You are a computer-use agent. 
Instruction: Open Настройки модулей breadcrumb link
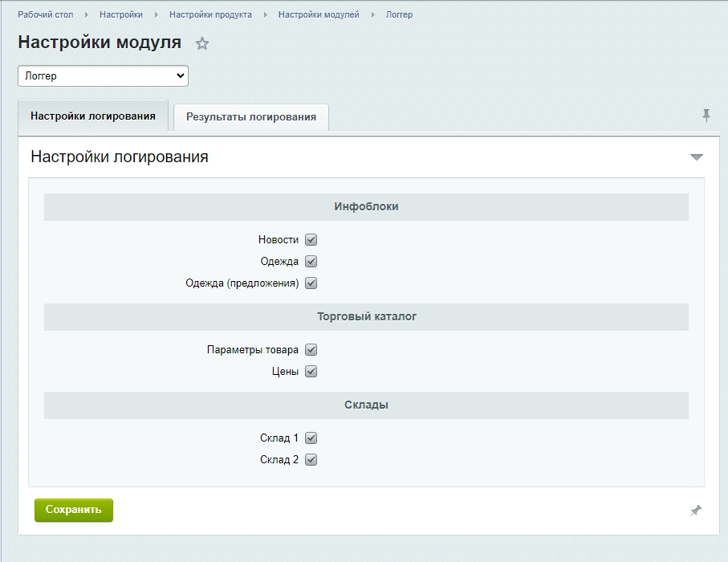click(319, 14)
